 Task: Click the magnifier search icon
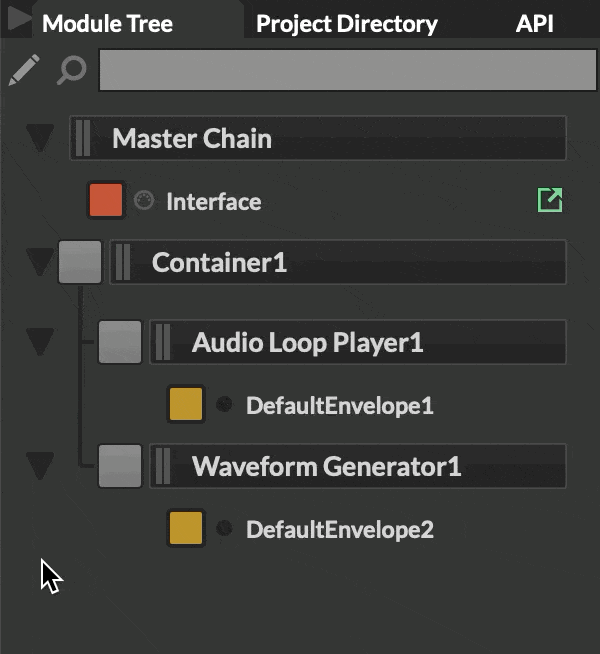click(72, 70)
